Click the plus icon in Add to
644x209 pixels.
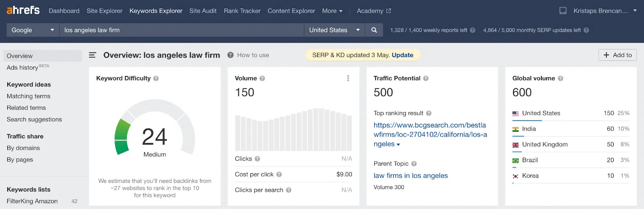coord(607,55)
